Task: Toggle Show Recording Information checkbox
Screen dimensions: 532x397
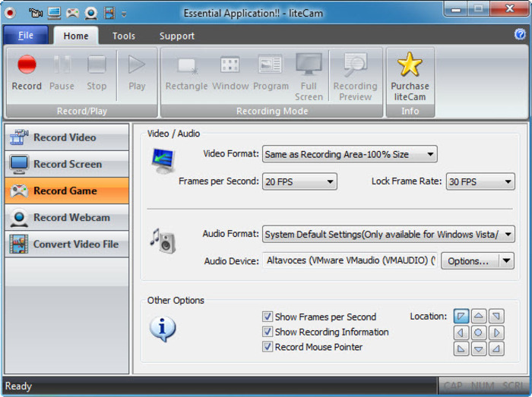Action: (268, 332)
